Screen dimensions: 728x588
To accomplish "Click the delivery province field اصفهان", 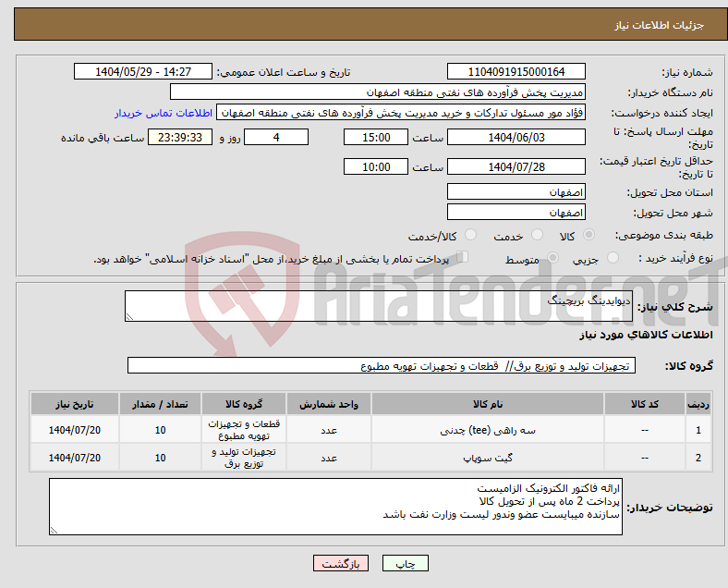I will tap(516, 191).
